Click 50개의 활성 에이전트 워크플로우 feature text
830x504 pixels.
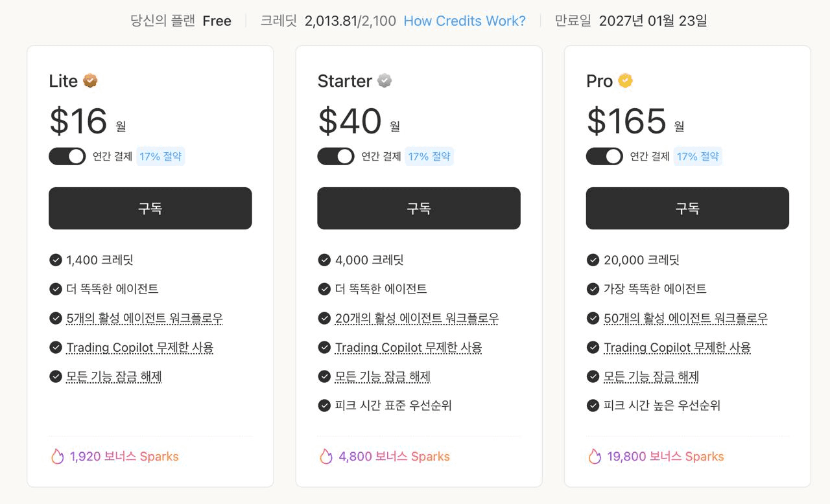pos(685,318)
